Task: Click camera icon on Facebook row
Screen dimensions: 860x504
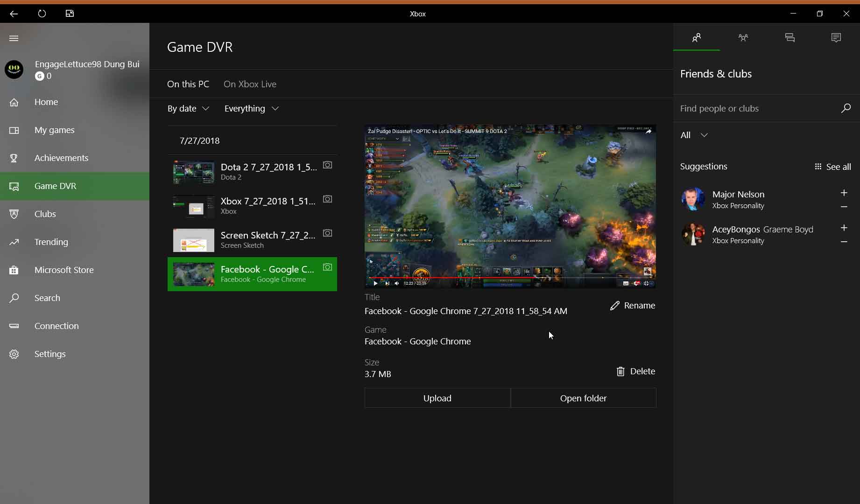Action: click(x=328, y=267)
